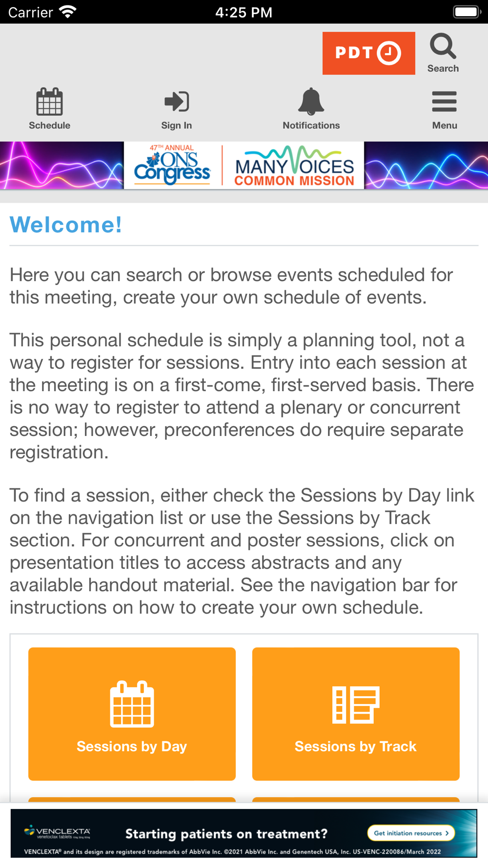Tap partially visible tile below Sessions by Track

click(356, 800)
